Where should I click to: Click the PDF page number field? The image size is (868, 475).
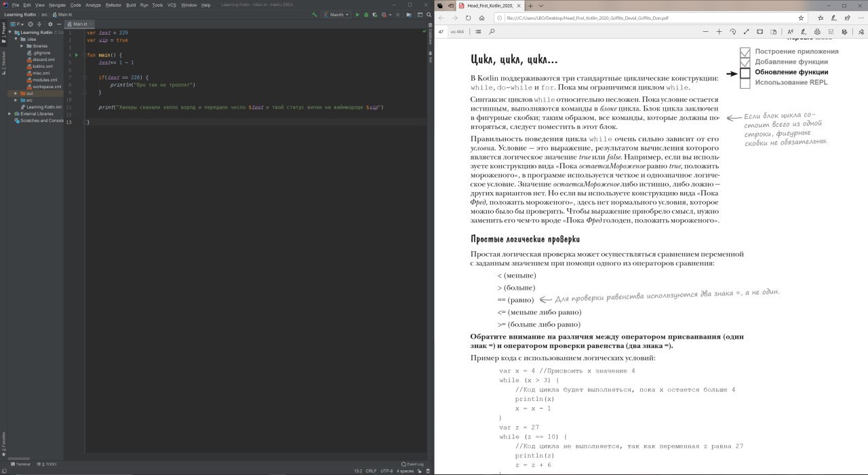pos(441,31)
